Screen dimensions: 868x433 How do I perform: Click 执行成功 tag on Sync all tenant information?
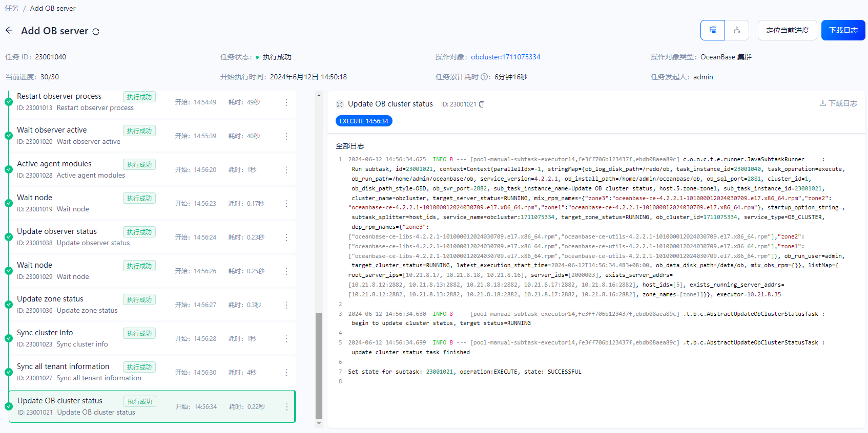coord(139,367)
